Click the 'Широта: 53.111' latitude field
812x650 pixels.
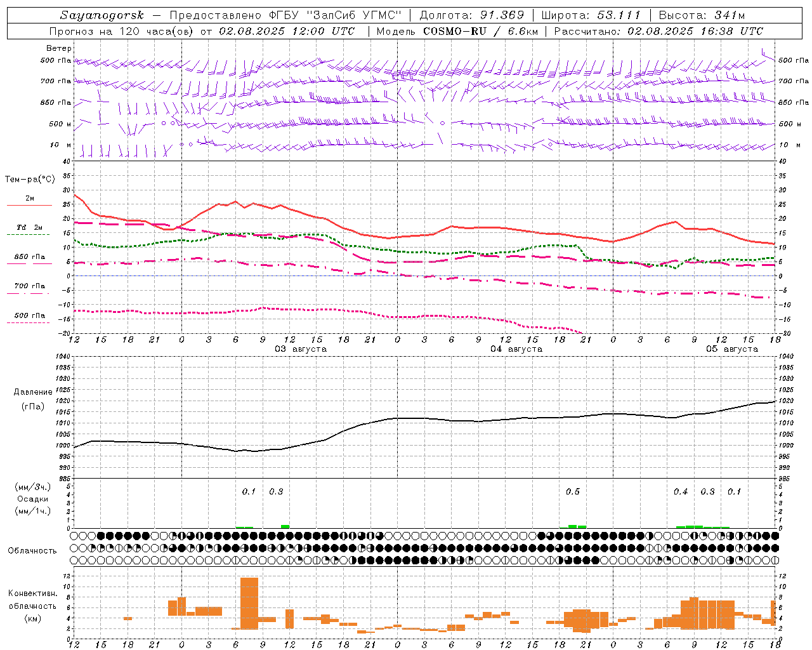(x=591, y=15)
